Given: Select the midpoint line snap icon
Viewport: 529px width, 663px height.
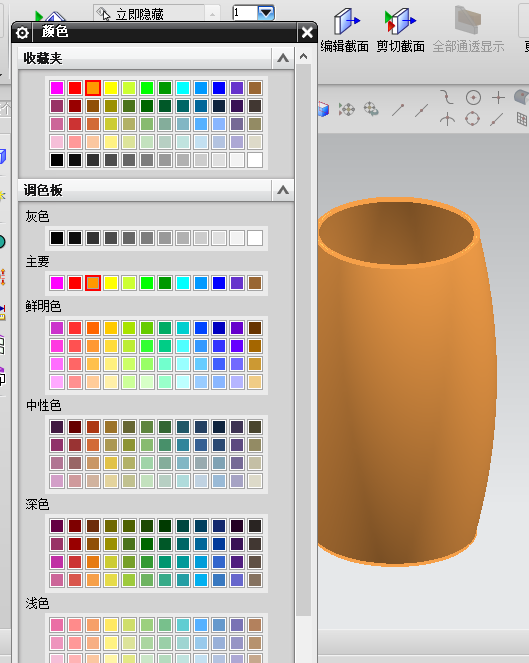Looking at the screenshot, I should (422, 110).
